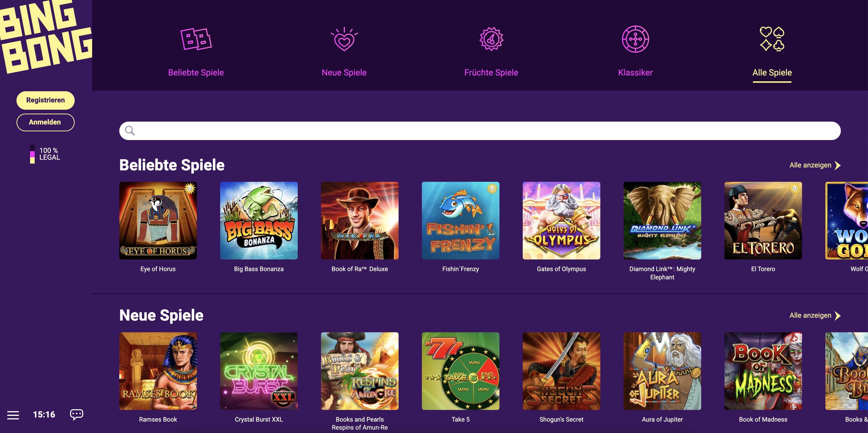The image size is (868, 433).
Task: Click the Eye of Horus title text
Action: 158,269
